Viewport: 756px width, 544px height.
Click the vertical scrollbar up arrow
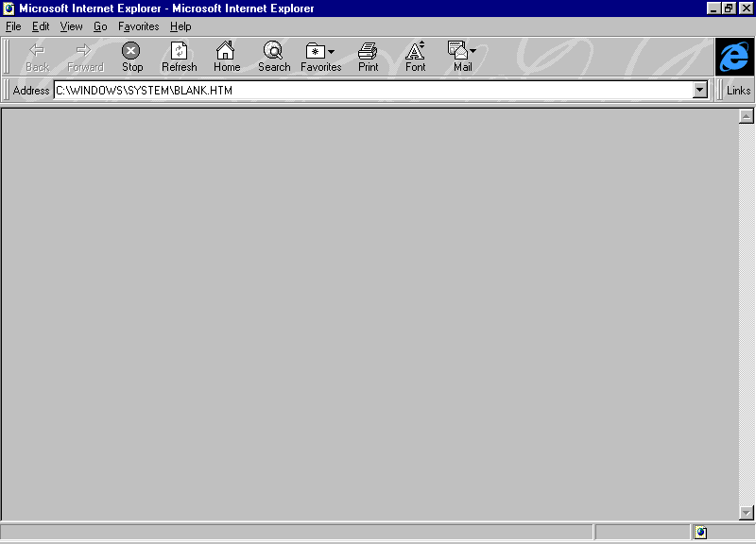click(x=746, y=116)
